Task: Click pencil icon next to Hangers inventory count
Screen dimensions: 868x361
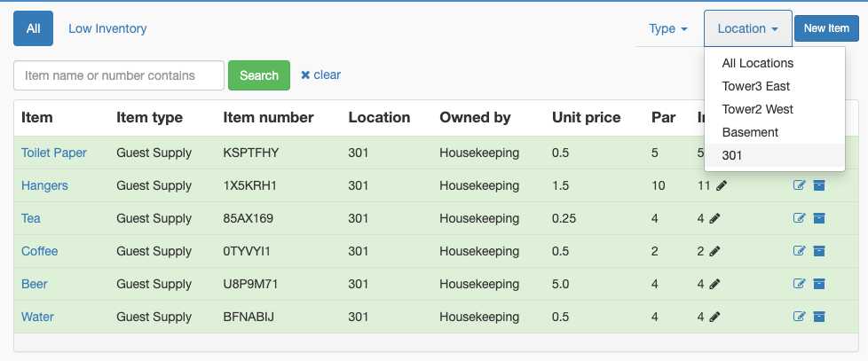Action: (x=722, y=185)
